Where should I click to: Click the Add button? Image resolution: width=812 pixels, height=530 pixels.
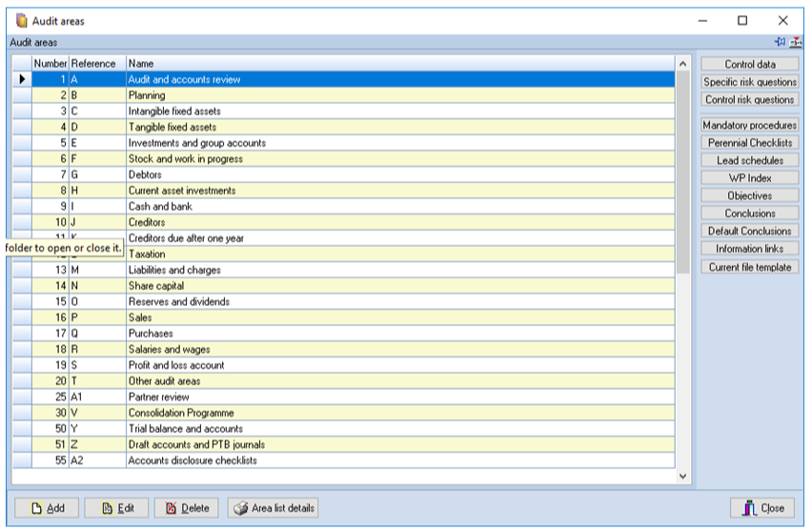pyautogui.click(x=47, y=508)
